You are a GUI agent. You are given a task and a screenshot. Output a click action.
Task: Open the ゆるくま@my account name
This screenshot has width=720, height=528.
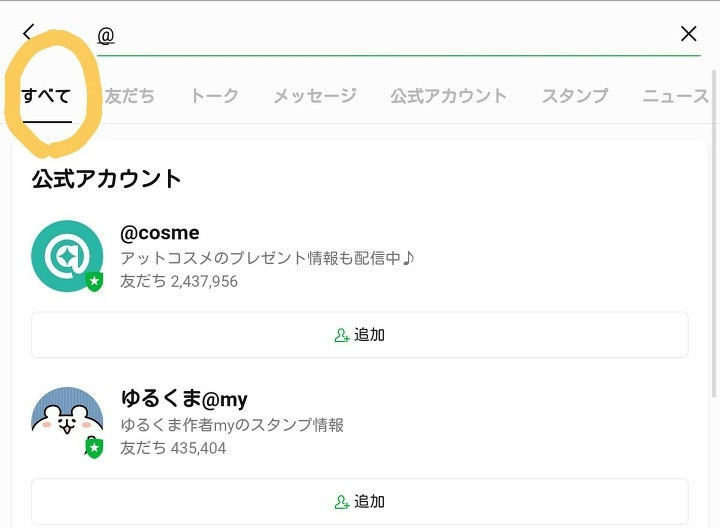[x=184, y=399]
